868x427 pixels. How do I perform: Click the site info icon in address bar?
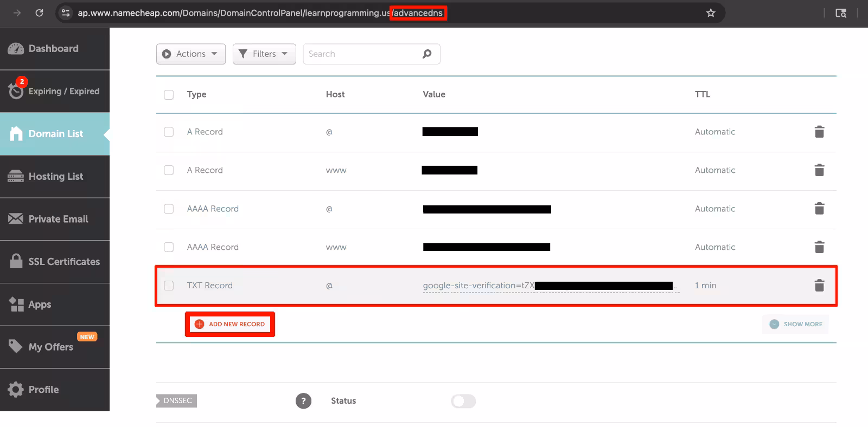(x=66, y=13)
